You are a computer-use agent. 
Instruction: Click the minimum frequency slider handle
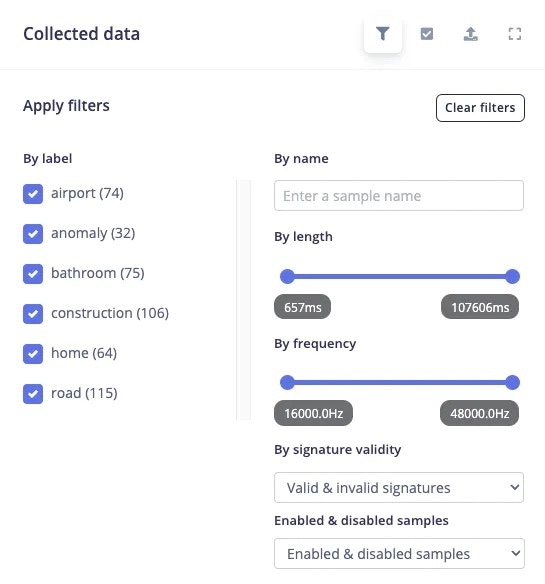(x=287, y=383)
